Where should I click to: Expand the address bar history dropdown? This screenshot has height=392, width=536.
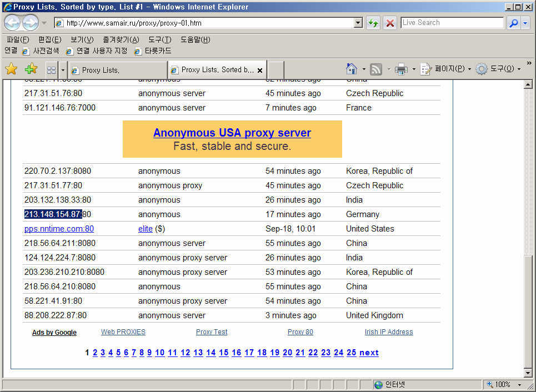[x=358, y=23]
